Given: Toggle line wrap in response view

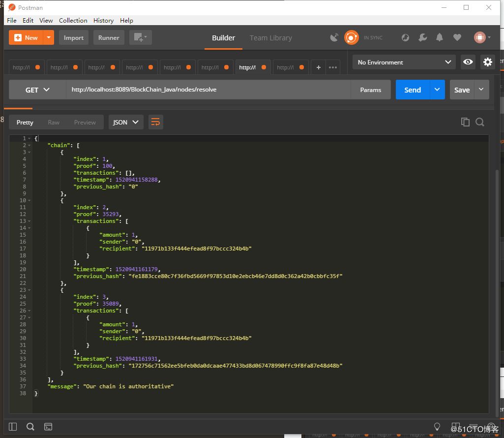Looking at the screenshot, I should click(x=155, y=122).
